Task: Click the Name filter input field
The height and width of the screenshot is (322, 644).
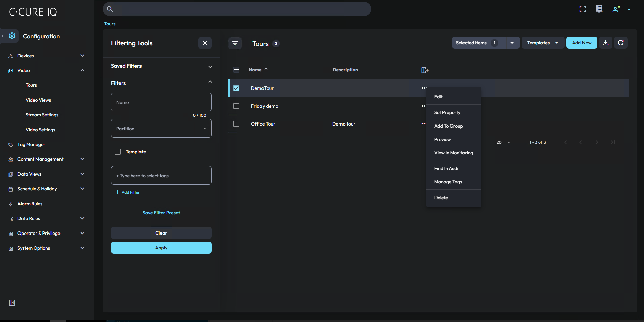Action: click(161, 102)
